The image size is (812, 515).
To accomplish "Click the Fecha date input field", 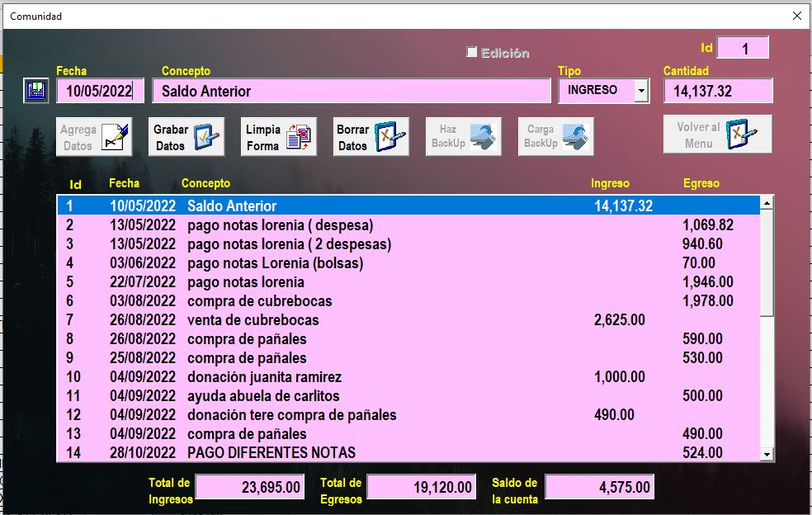I will 100,91.
